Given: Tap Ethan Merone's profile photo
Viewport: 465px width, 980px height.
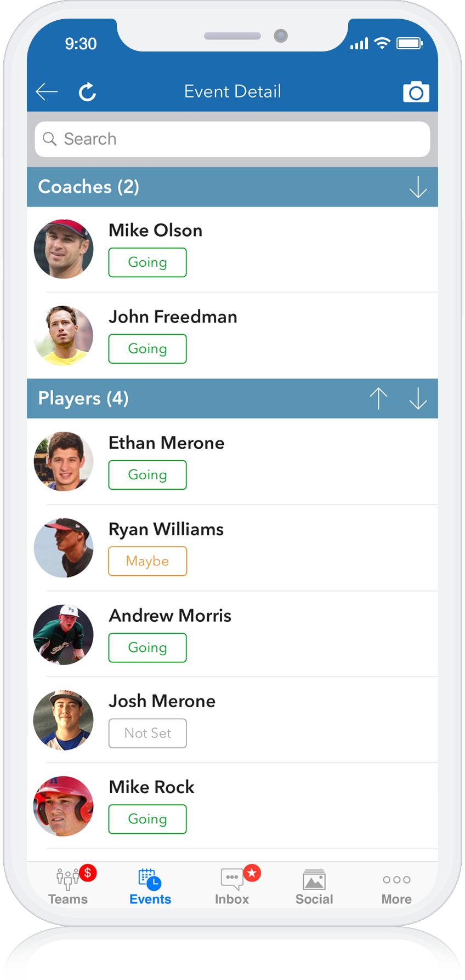Looking at the screenshot, I should [64, 461].
